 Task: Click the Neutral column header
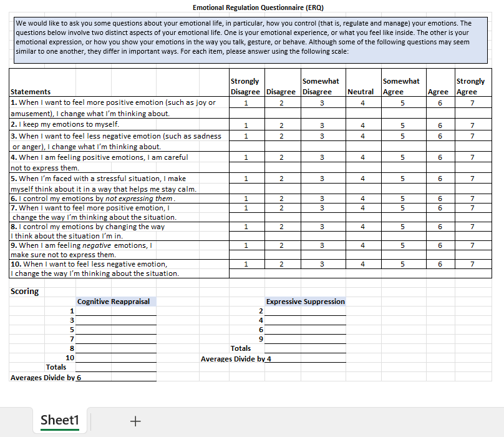point(361,92)
